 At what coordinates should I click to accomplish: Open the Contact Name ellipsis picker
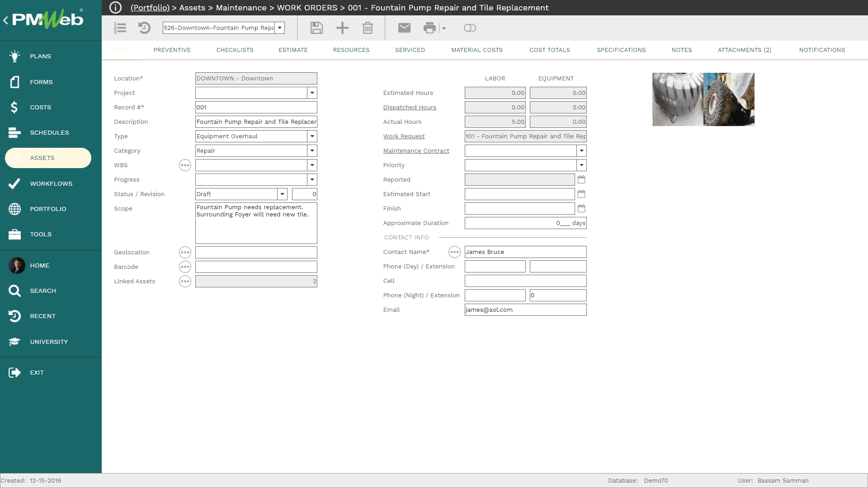(454, 252)
